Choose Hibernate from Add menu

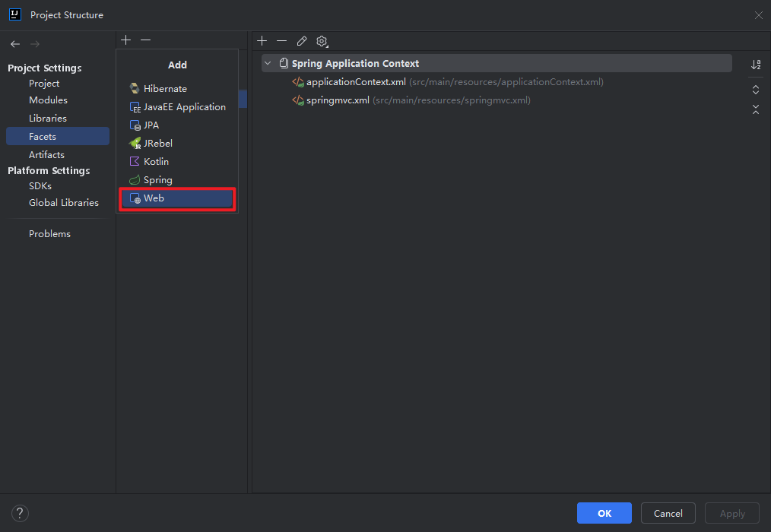click(177, 88)
